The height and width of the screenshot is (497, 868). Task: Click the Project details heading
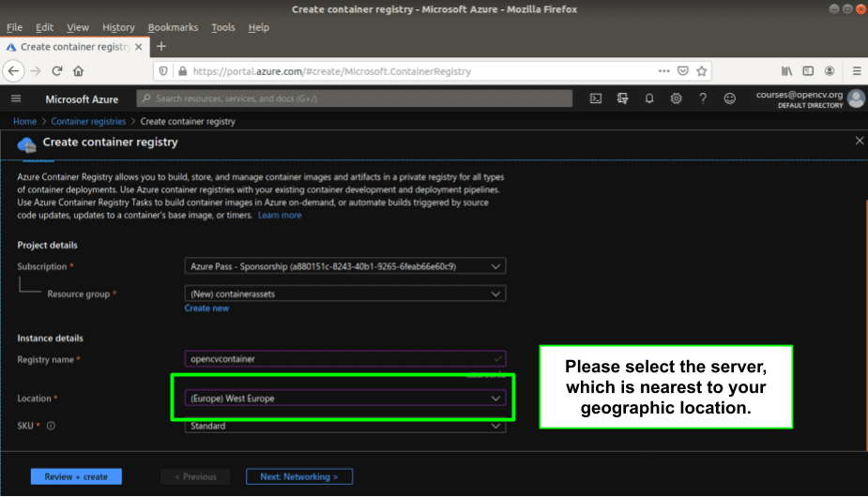point(47,245)
